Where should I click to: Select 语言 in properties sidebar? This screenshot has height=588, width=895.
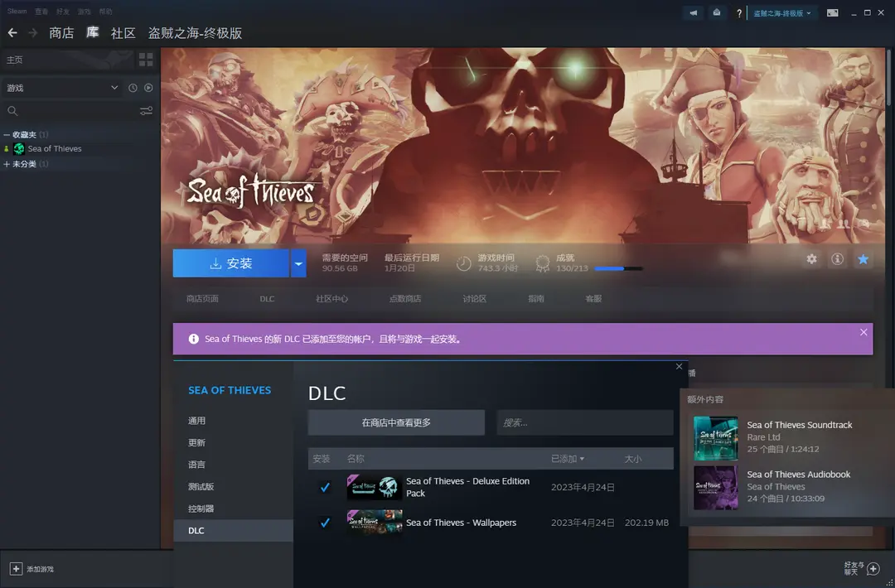[197, 465]
